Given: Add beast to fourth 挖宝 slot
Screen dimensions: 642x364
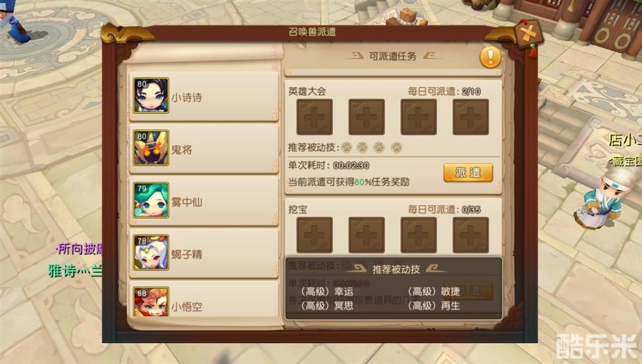Looking at the screenshot, I should (471, 235).
